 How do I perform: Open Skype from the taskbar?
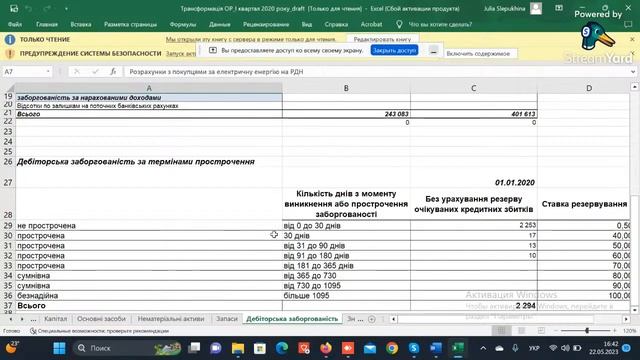click(414, 348)
